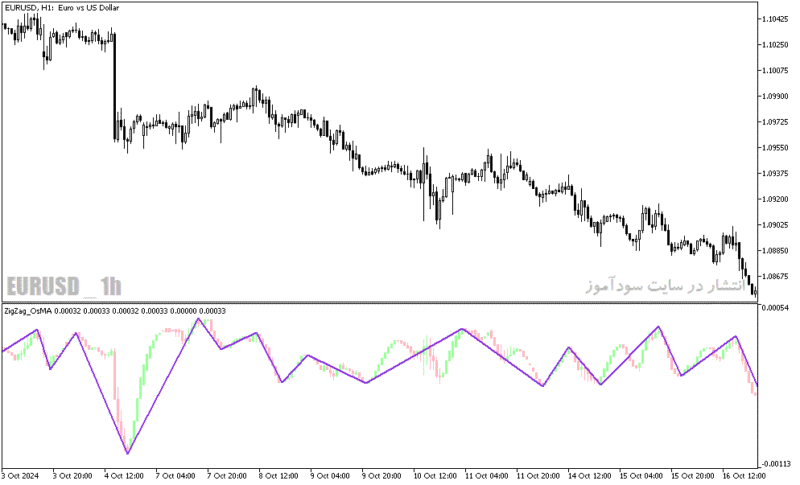Click the last candle at chart right edge
The height and width of the screenshot is (485, 800).
click(x=755, y=291)
